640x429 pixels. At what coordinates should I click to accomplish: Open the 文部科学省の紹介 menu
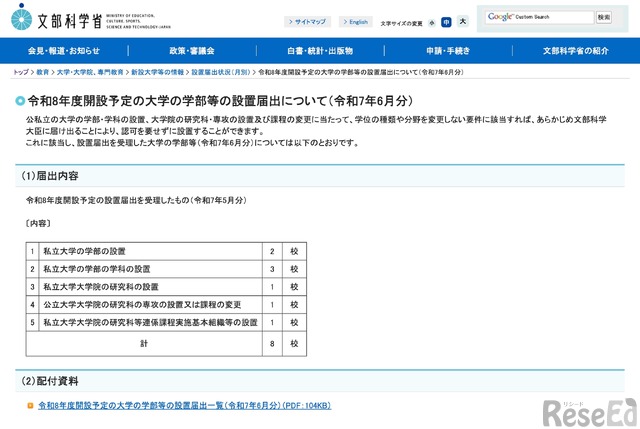click(x=576, y=51)
